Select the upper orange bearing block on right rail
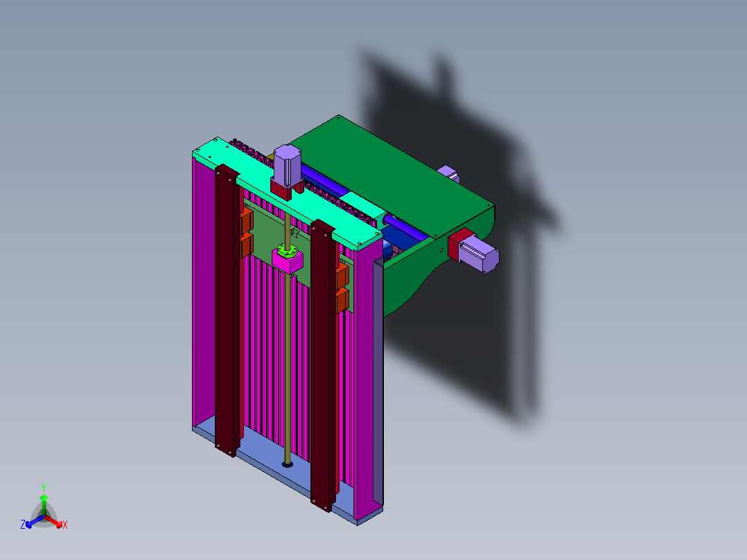Screen dimensions: 747x560 pyautogui.click(x=342, y=277)
